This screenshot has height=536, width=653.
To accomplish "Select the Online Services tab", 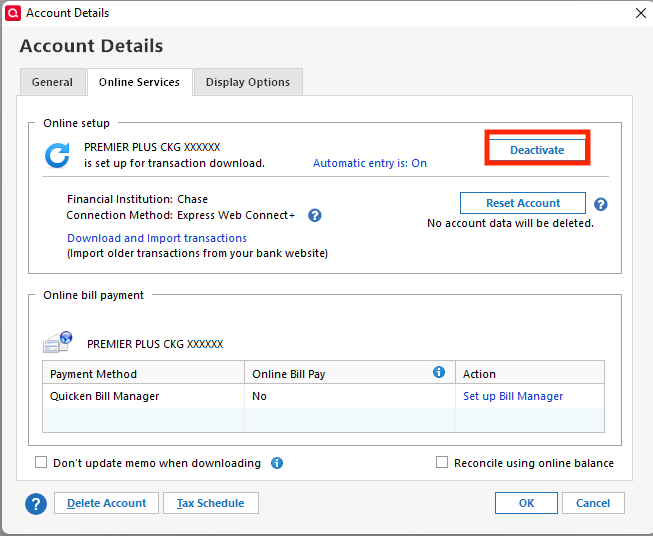I will (140, 82).
